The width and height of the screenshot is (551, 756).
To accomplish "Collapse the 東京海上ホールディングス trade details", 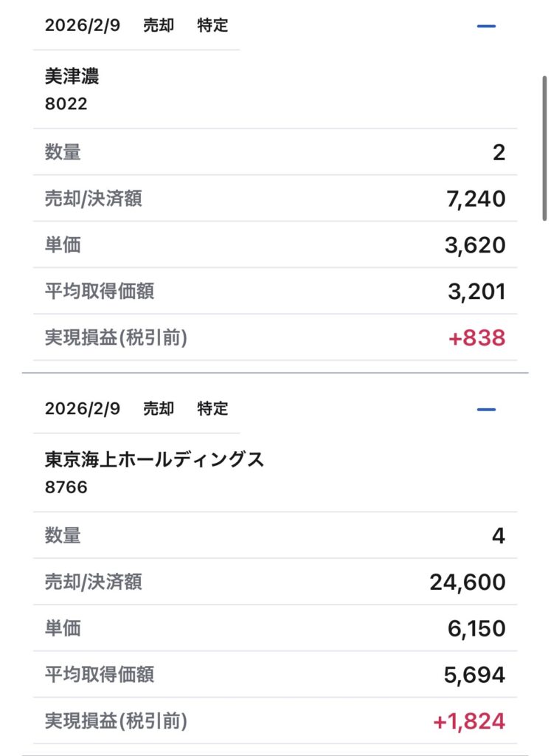I will [x=486, y=410].
